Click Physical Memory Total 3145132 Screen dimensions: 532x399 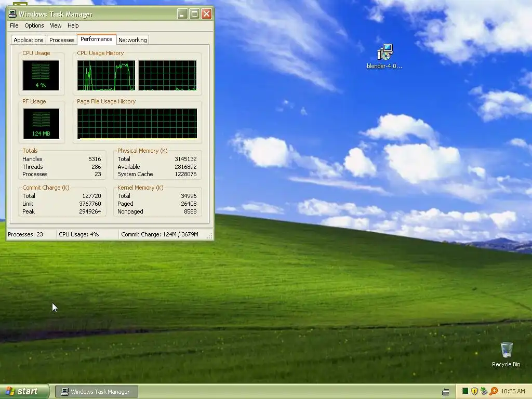pyautogui.click(x=185, y=159)
